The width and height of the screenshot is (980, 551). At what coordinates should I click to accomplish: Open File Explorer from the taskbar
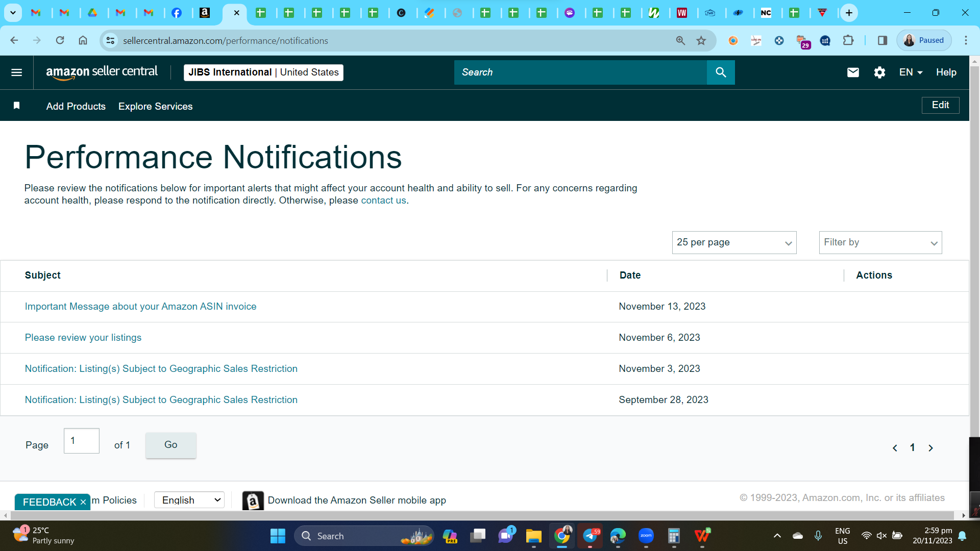tap(534, 536)
